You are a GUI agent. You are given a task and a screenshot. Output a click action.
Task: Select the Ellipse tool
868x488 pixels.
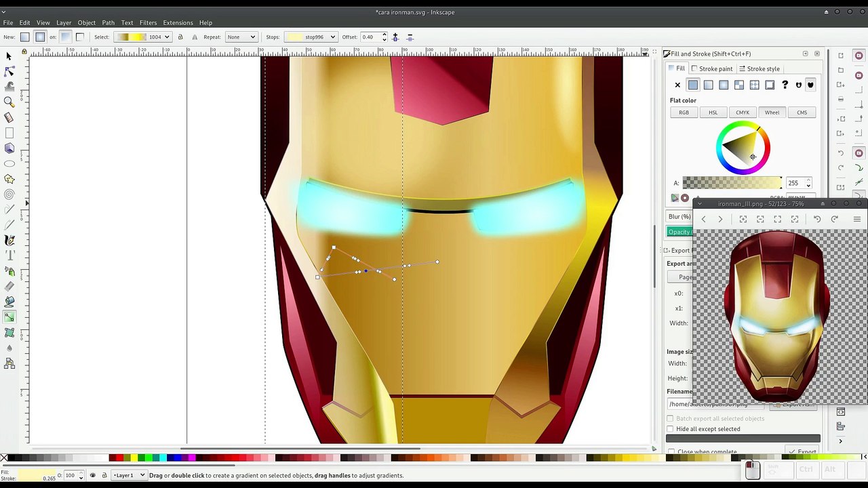[9, 163]
